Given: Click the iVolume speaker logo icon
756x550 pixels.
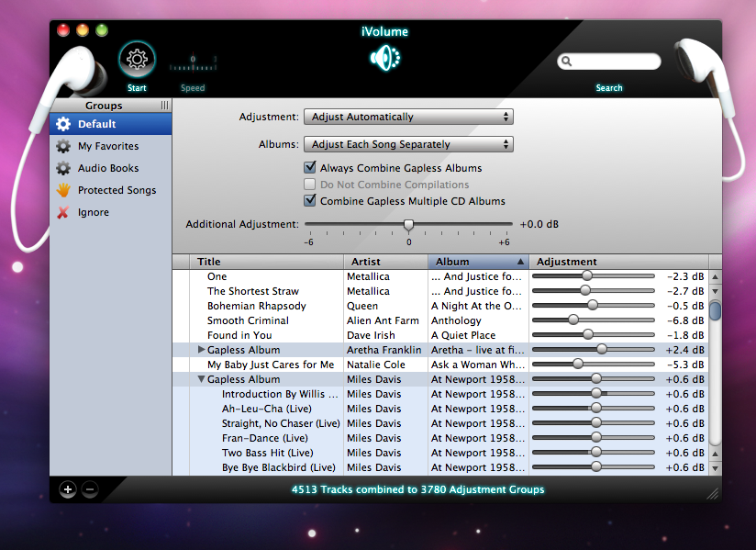Looking at the screenshot, I should click(x=384, y=59).
